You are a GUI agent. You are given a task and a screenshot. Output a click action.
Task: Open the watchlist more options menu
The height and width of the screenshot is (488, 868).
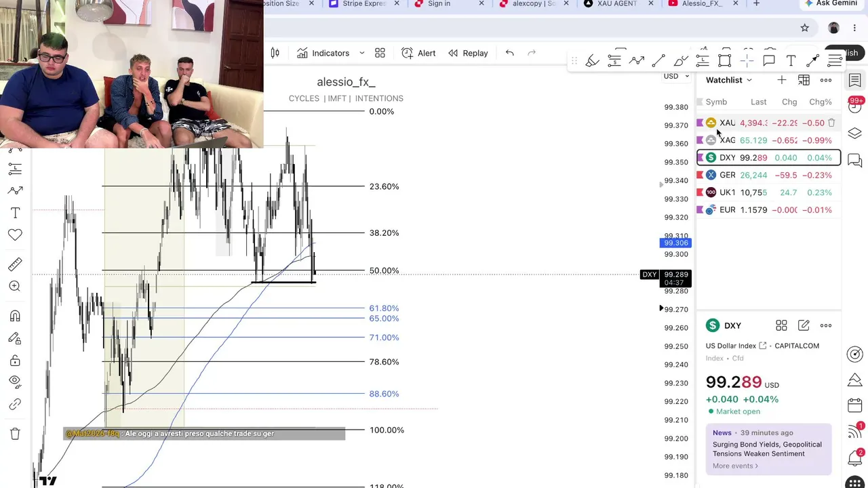click(825, 80)
